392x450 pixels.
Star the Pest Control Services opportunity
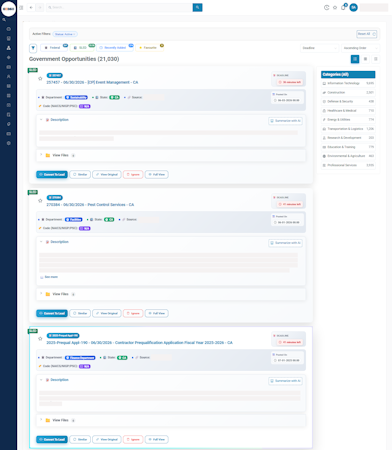40,201
